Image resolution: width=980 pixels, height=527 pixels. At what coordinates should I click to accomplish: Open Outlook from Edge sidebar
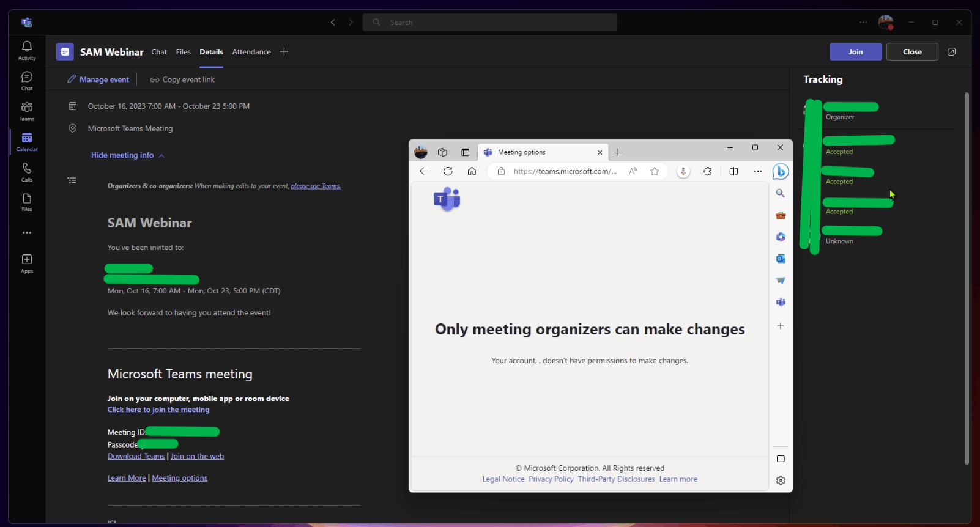pyautogui.click(x=781, y=259)
